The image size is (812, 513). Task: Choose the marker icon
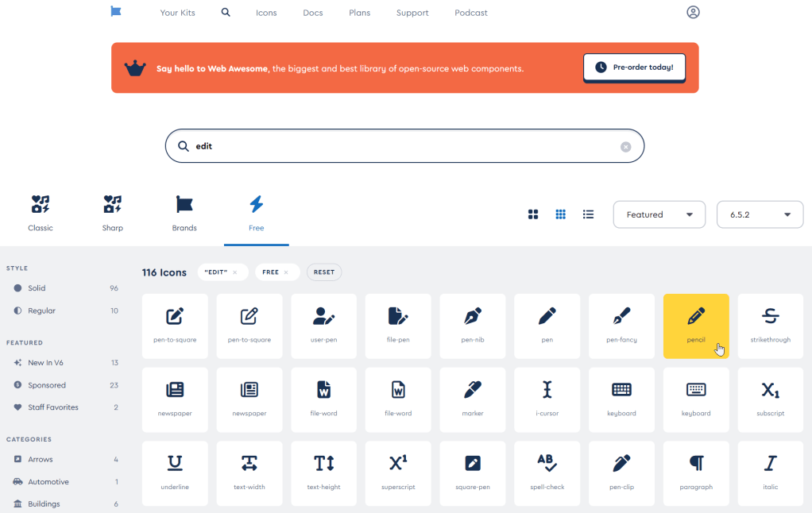[x=473, y=399]
